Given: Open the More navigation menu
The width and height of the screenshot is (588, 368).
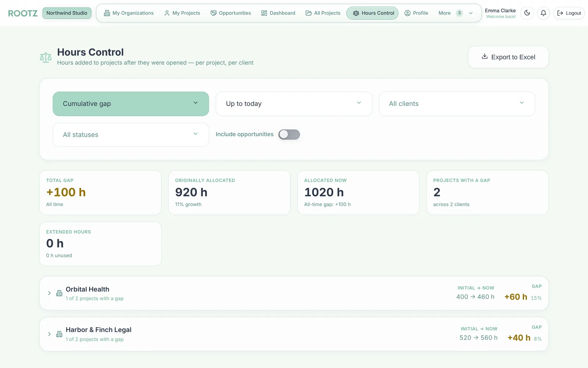Looking at the screenshot, I should (x=456, y=13).
